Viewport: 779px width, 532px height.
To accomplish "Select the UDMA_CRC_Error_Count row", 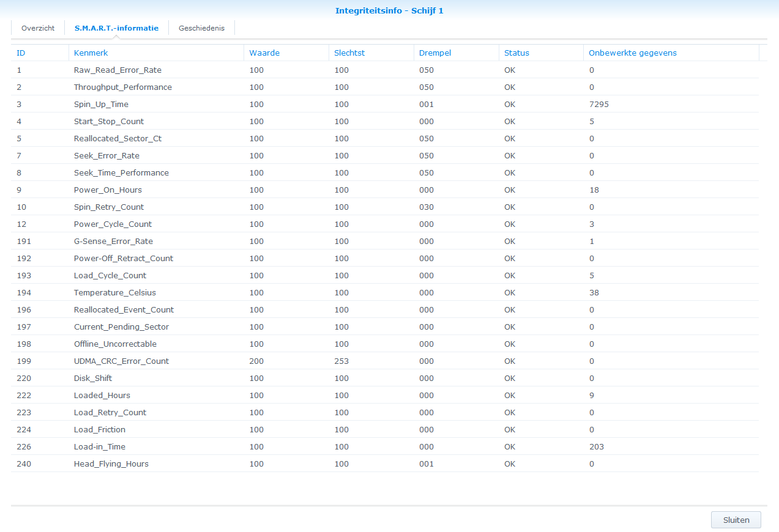I will click(121, 361).
